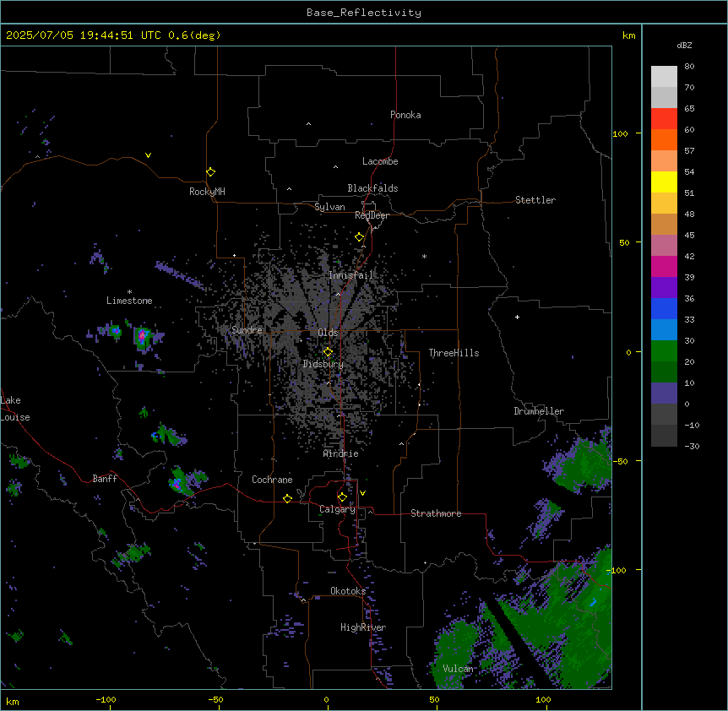The height and width of the screenshot is (711, 728).
Task: Select the yellow diamond marker below Cochrane
Action: pyautogui.click(x=287, y=498)
